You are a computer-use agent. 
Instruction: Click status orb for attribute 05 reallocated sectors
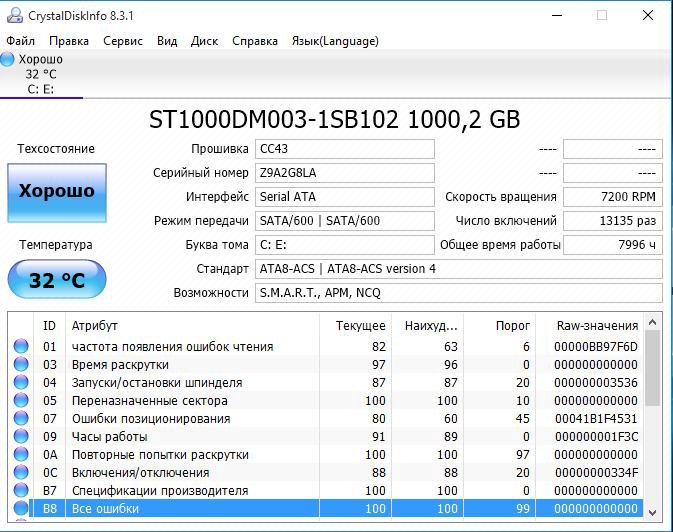[21, 401]
